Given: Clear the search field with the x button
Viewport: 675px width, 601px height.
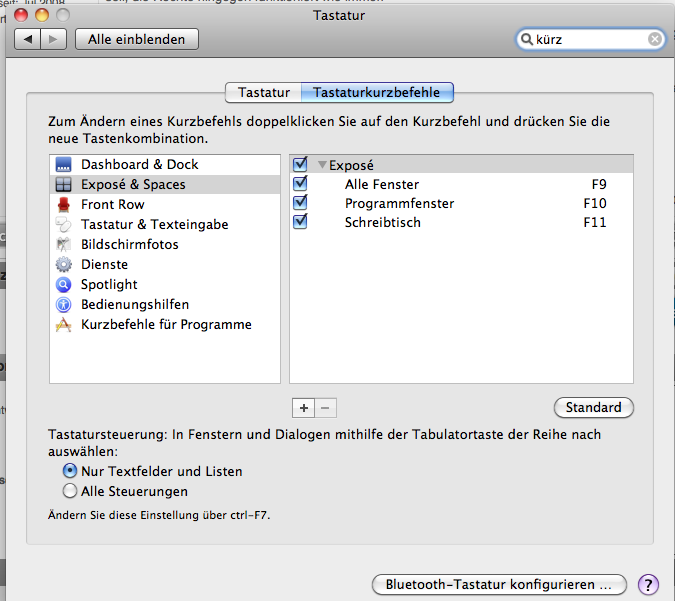Looking at the screenshot, I should pos(654,39).
